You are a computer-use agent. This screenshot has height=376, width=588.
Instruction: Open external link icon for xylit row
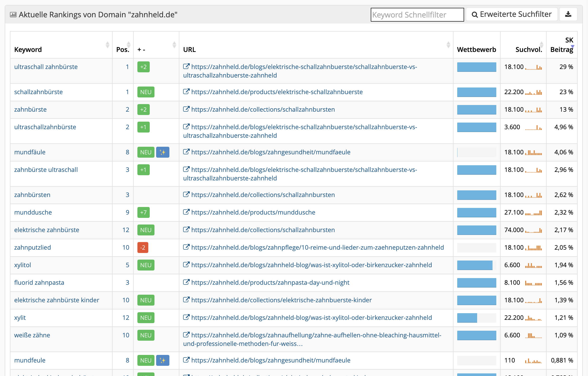pos(186,317)
